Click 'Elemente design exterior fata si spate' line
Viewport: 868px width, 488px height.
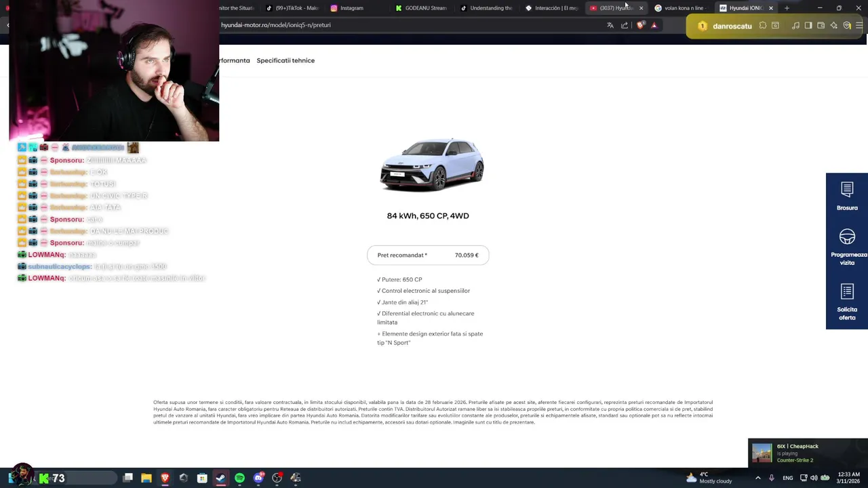pyautogui.click(x=430, y=338)
